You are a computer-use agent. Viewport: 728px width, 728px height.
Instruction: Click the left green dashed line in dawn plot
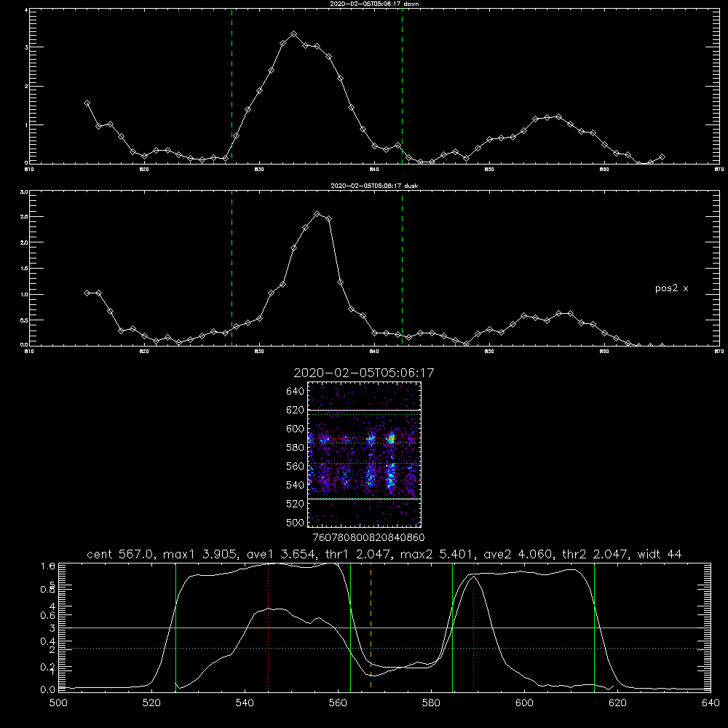pos(232,86)
